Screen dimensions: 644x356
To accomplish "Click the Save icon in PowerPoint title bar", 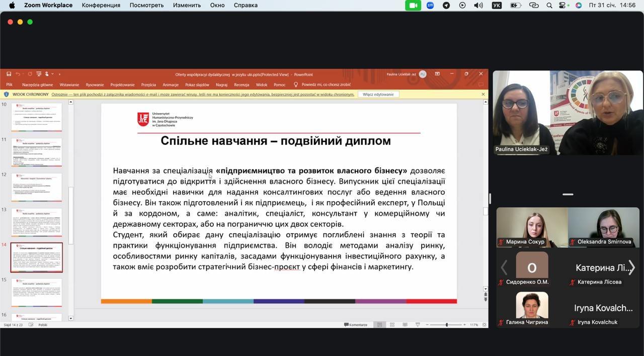I will click(9, 74).
